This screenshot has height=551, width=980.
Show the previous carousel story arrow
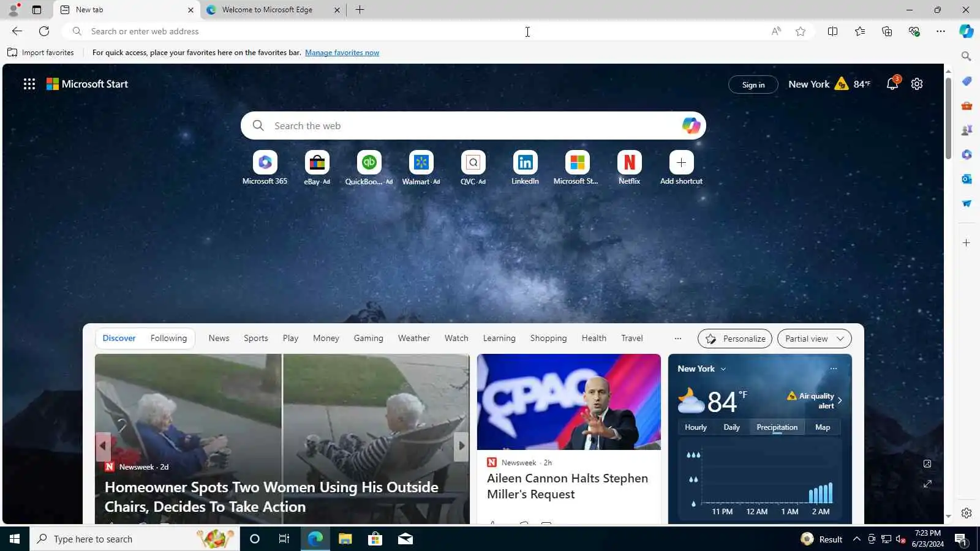pyautogui.click(x=103, y=446)
